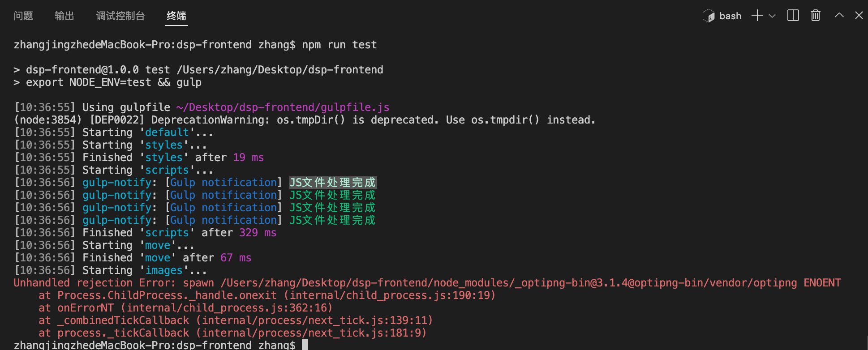868x350 pixels.
Task: Open the launch profile dropdown chevron
Action: click(x=772, y=16)
